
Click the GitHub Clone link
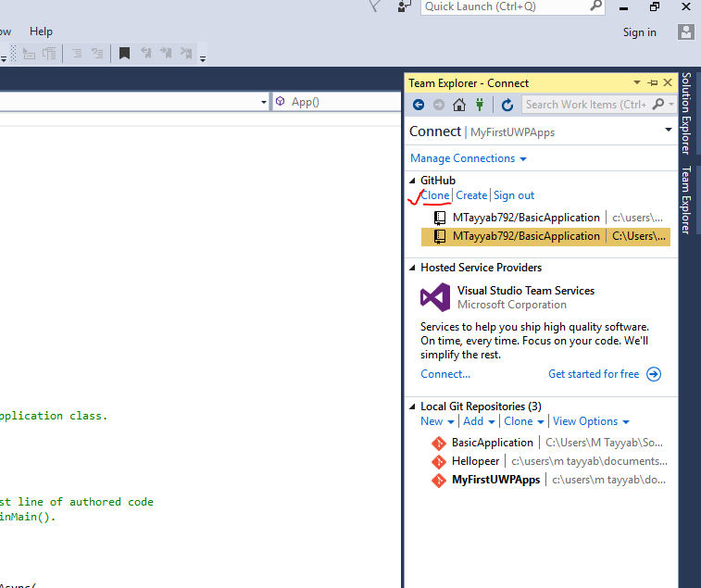point(435,195)
